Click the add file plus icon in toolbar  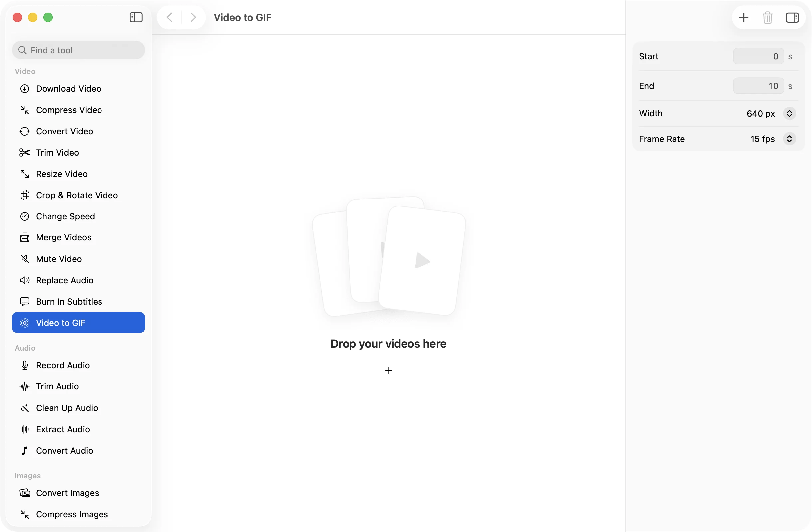click(x=744, y=17)
